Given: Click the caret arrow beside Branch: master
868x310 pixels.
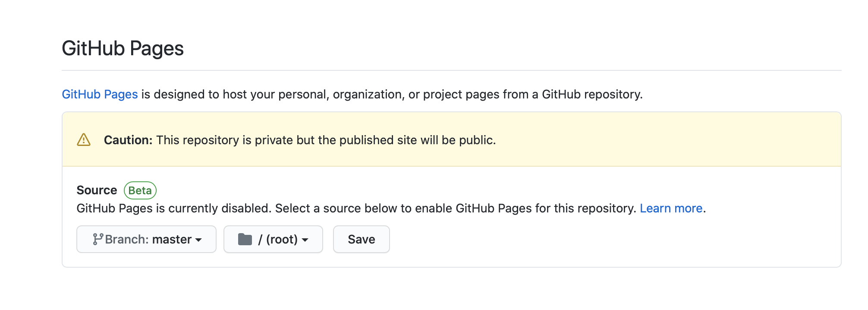Looking at the screenshot, I should (199, 240).
